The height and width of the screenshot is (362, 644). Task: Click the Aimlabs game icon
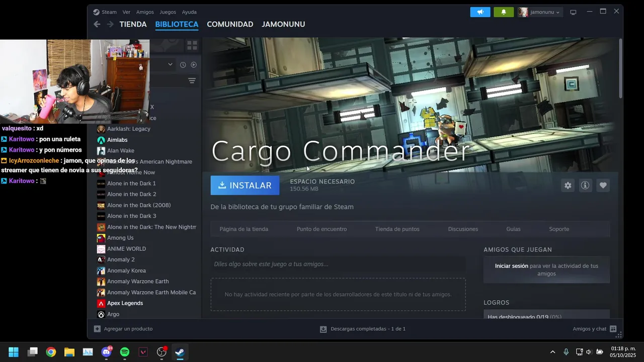101,140
